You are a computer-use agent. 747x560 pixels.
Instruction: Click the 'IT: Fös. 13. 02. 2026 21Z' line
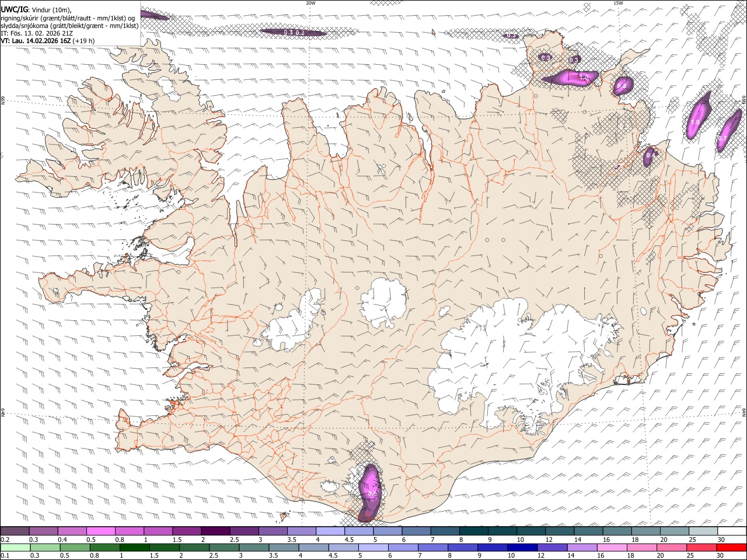click(36, 33)
